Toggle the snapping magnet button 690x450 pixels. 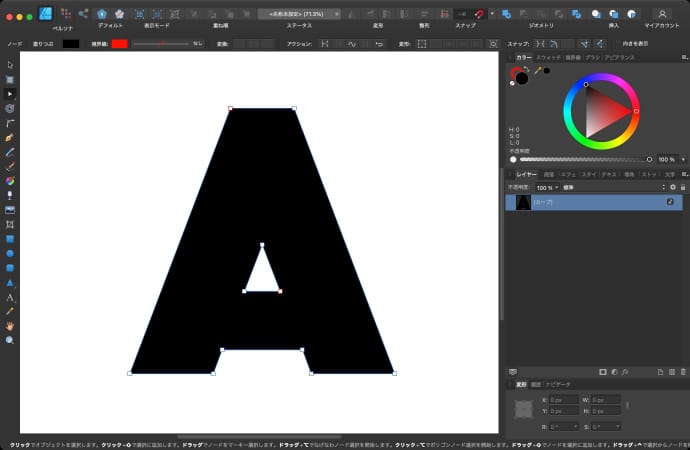pyautogui.click(x=480, y=14)
